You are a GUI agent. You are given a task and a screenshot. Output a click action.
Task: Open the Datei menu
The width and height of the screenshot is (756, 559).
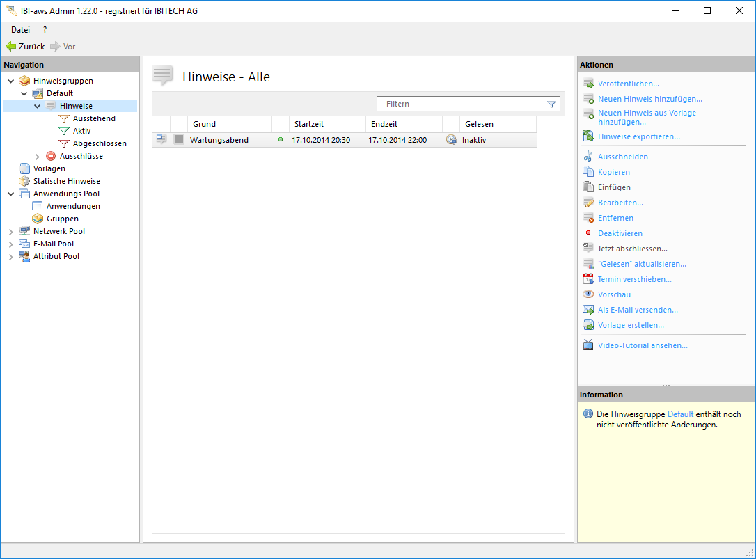tap(20, 30)
